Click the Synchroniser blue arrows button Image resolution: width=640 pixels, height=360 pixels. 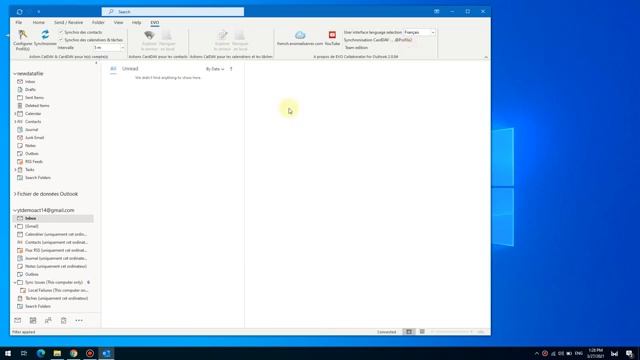click(x=45, y=38)
